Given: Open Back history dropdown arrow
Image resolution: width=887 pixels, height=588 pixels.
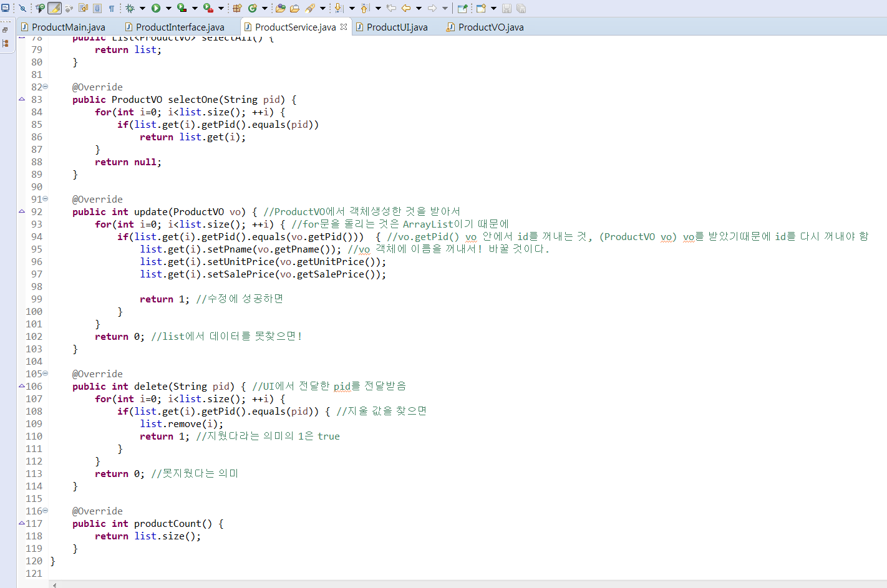Looking at the screenshot, I should (419, 8).
